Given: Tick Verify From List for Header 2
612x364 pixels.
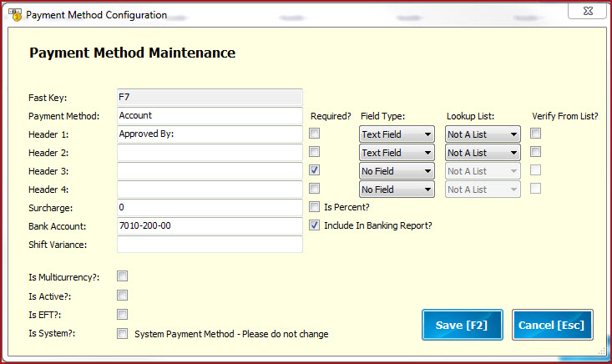Looking at the screenshot, I should point(535,152).
